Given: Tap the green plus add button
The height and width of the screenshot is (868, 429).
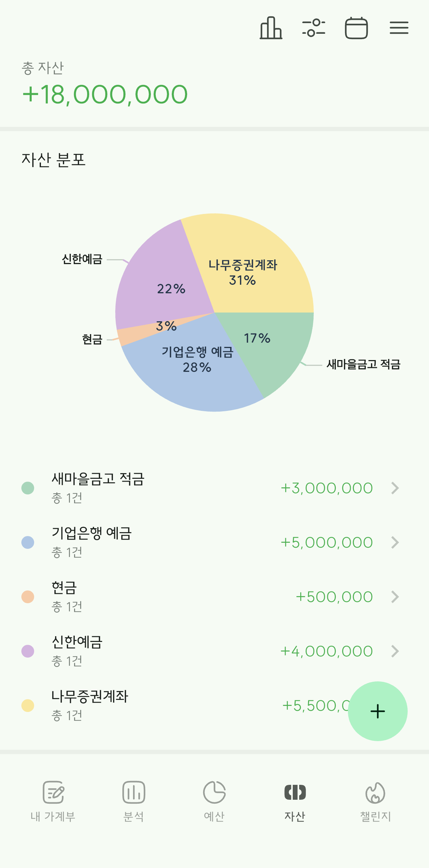Looking at the screenshot, I should pyautogui.click(x=378, y=711).
